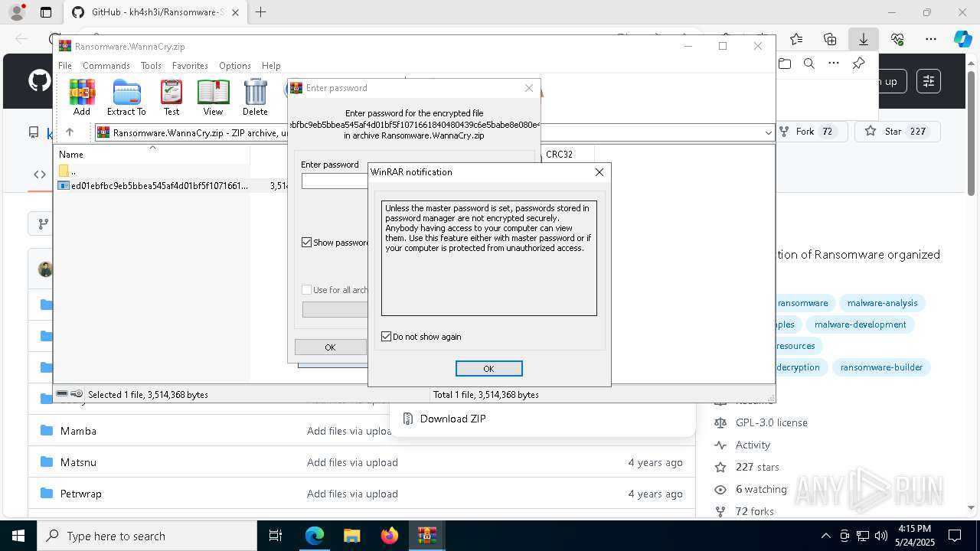This screenshot has width=980, height=551.
Task: Open a new browser tab
Action: pos(260,12)
